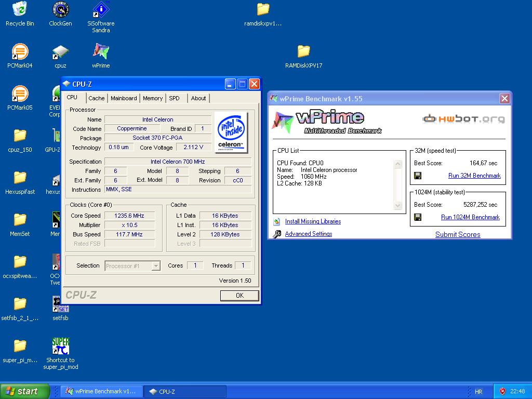Image resolution: width=532 pixels, height=399 pixels.
Task: Click the scroll up arrow in CPU List
Action: (397, 164)
